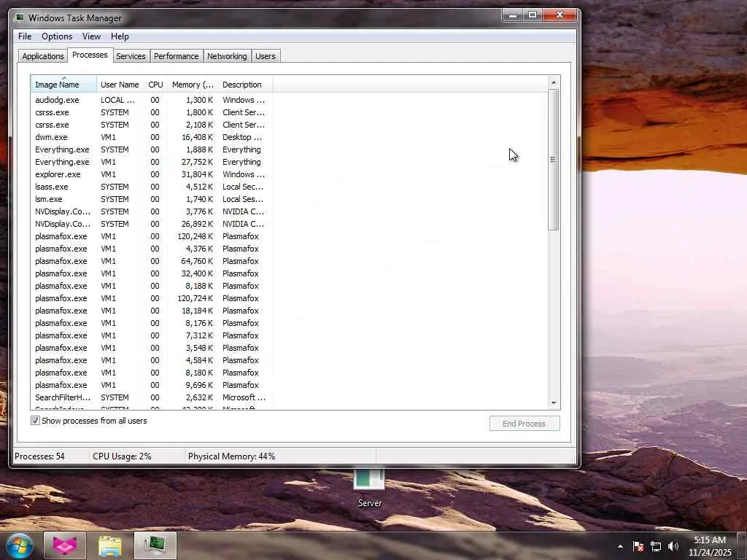The image size is (747, 560).
Task: Select the audiodg.exe process row
Action: pyautogui.click(x=152, y=100)
